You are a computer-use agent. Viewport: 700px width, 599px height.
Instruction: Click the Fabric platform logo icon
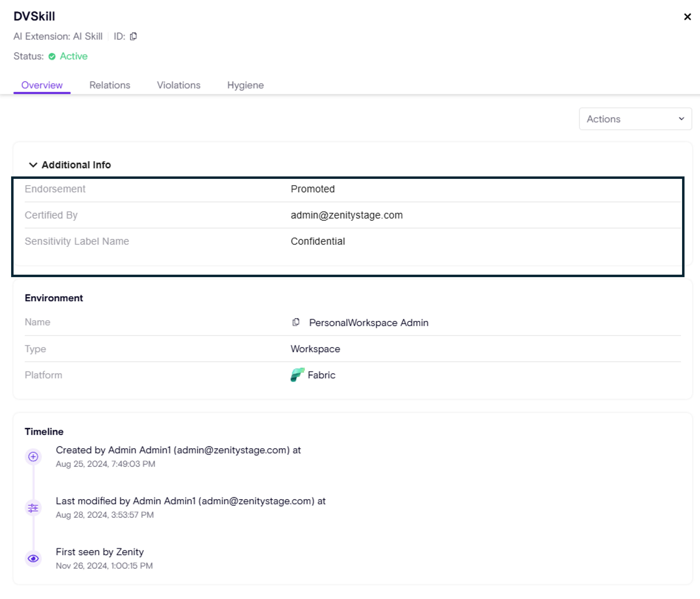tap(297, 375)
